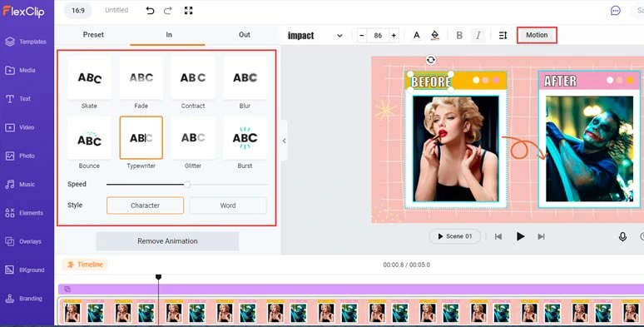Open the BKground sidebar panel
The width and height of the screenshot is (644, 327).
25,270
